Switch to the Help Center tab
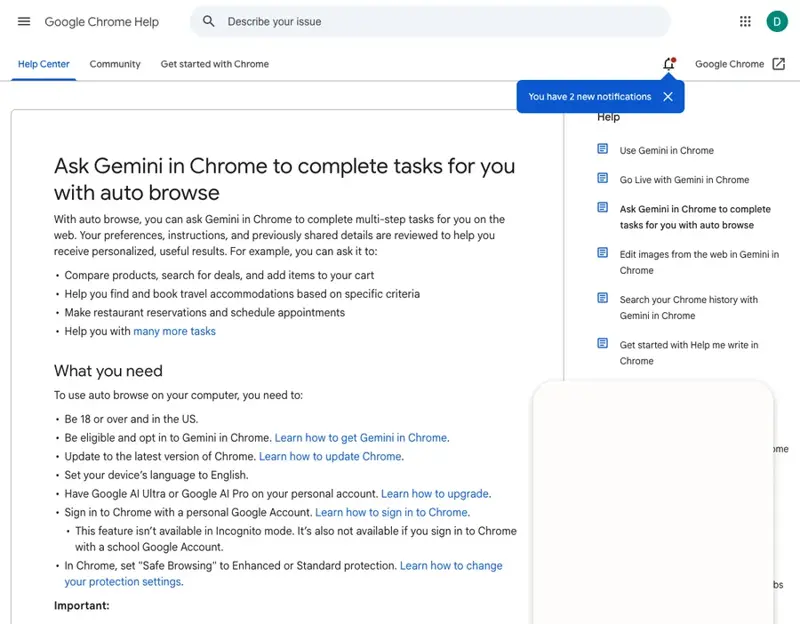Viewport: 800px width, 624px height. pos(43,64)
